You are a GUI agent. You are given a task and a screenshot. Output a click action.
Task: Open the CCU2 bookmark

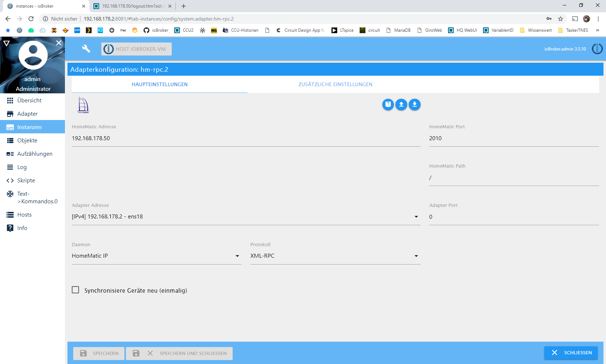click(184, 30)
